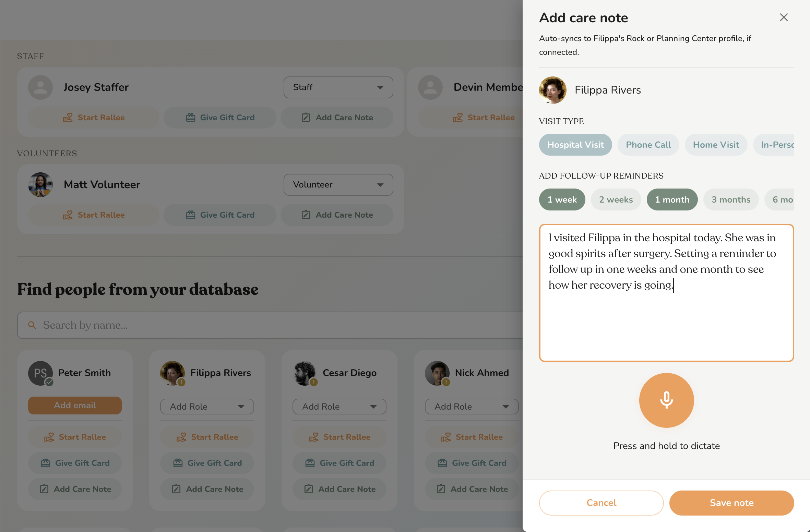Give Gift Card to Cesar Diego
The height and width of the screenshot is (532, 810).
point(339,463)
